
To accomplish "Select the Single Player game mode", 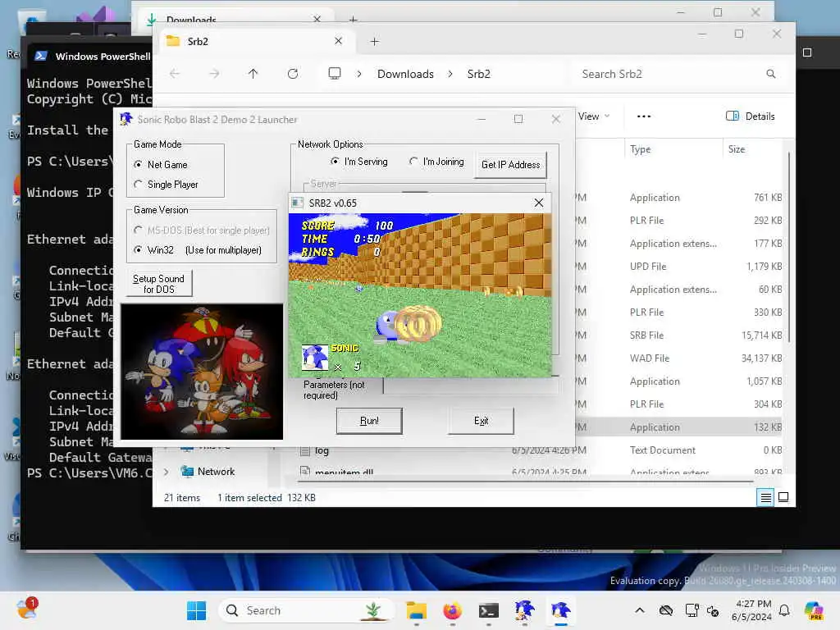I will tap(138, 185).
